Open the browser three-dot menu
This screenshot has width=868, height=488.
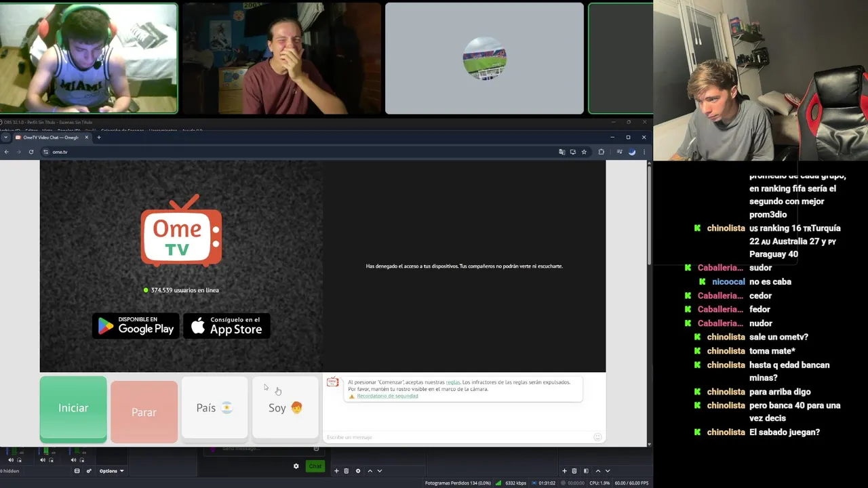click(x=644, y=152)
